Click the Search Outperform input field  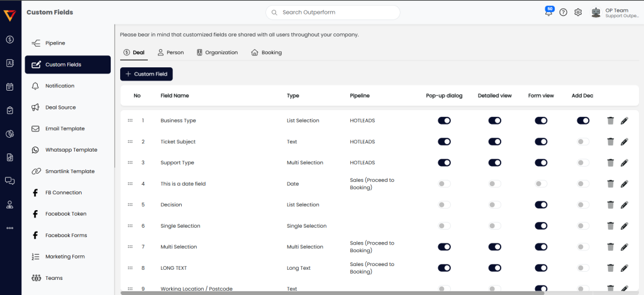coord(333,13)
